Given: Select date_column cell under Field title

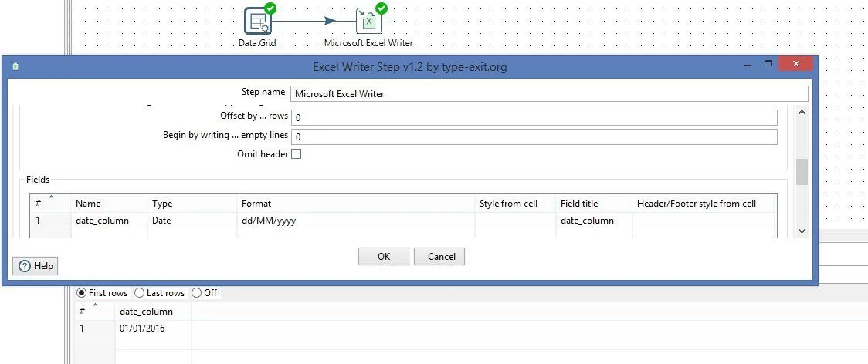Looking at the screenshot, I should click(x=594, y=220).
